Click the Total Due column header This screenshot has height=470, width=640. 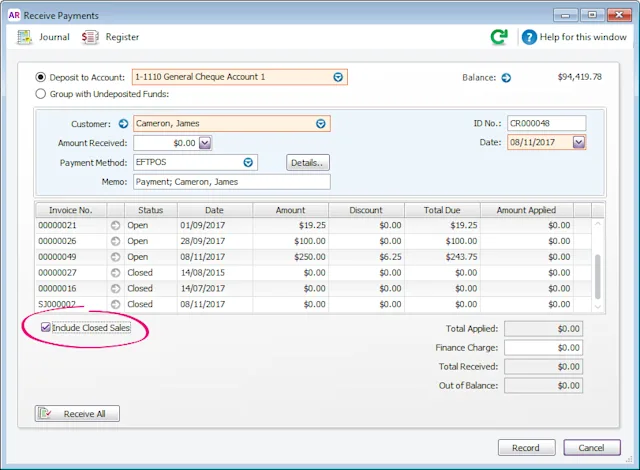click(442, 210)
